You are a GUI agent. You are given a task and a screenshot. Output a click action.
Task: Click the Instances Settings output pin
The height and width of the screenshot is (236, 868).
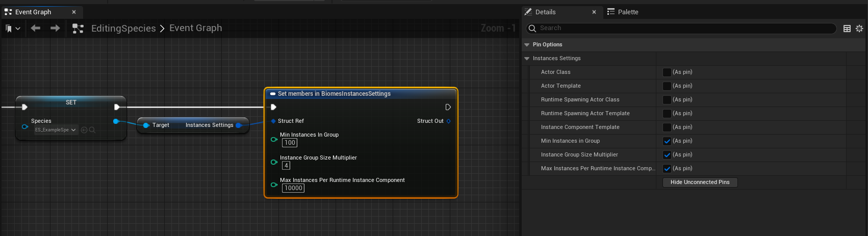coord(238,125)
